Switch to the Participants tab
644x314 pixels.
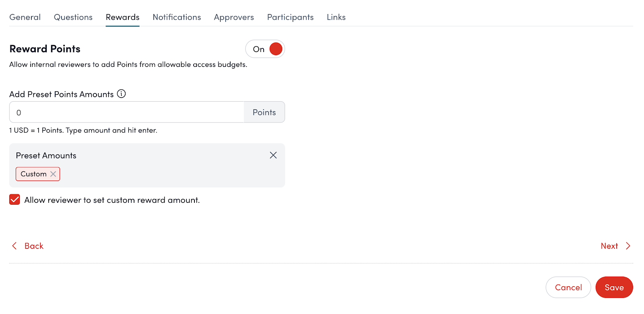pos(290,17)
